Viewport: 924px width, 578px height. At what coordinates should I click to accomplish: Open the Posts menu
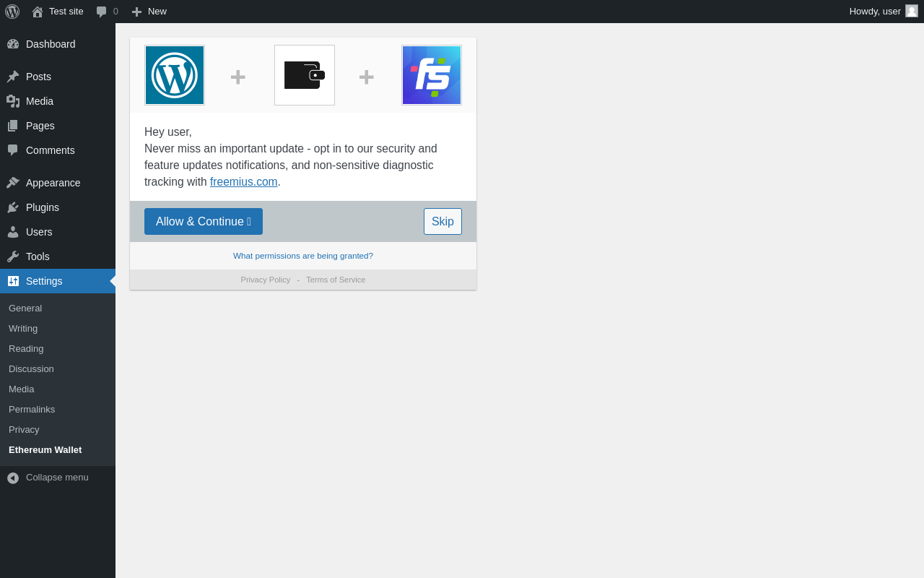coord(58,77)
